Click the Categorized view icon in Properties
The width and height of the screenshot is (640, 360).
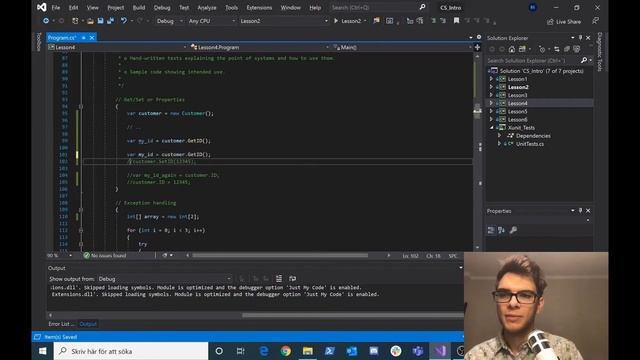pos(491,230)
